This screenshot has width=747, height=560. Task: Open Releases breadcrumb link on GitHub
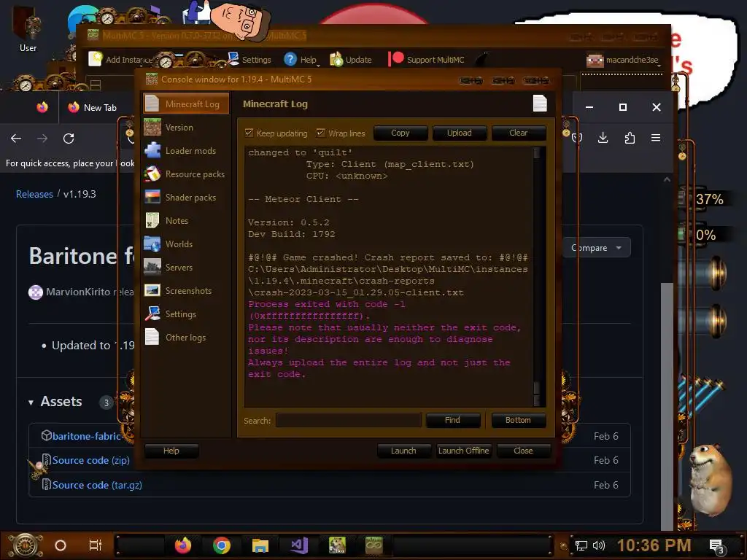tap(34, 194)
